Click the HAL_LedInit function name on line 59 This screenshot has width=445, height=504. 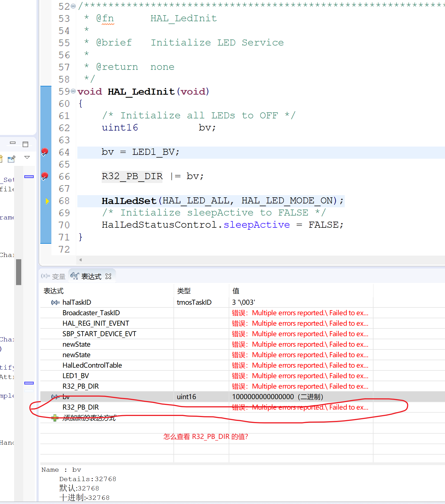pos(141,91)
